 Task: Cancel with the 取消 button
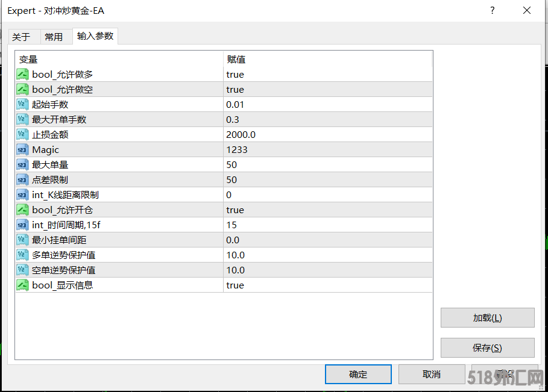432,374
